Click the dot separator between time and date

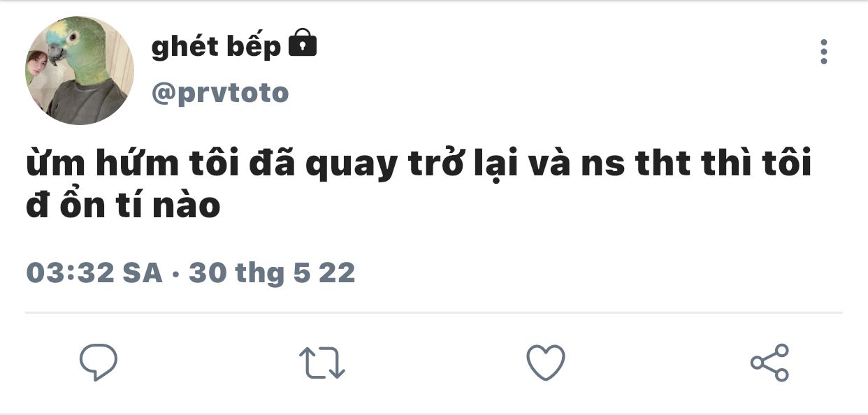pyautogui.click(x=175, y=274)
